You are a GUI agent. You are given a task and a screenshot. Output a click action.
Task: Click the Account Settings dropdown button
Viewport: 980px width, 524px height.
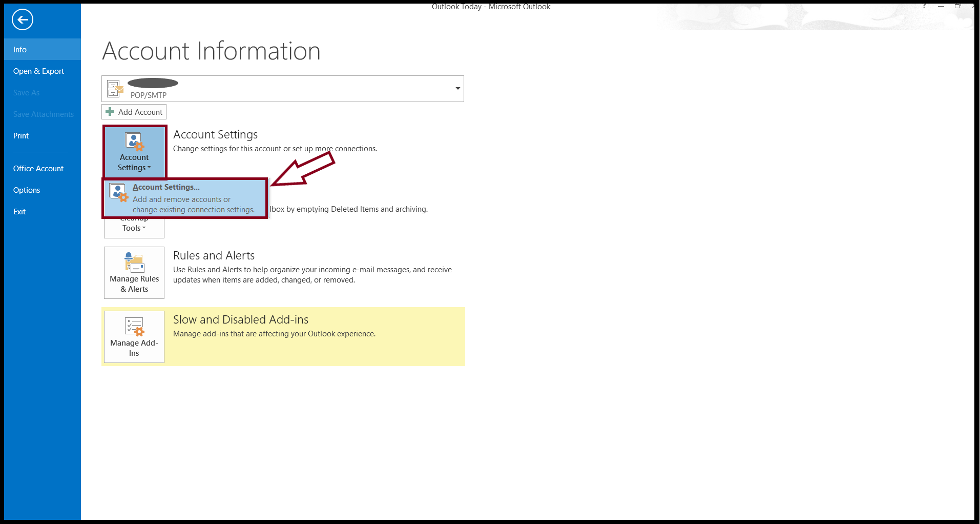pos(134,152)
